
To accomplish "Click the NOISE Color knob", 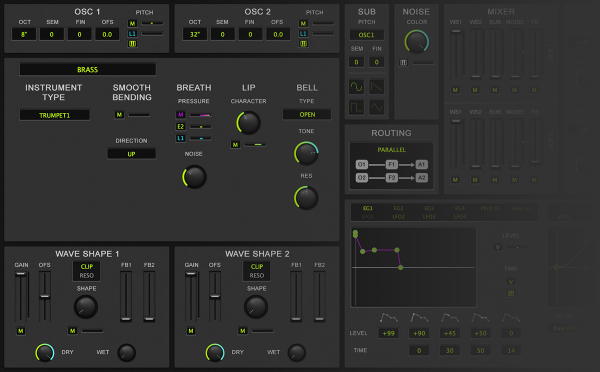I will [417, 42].
